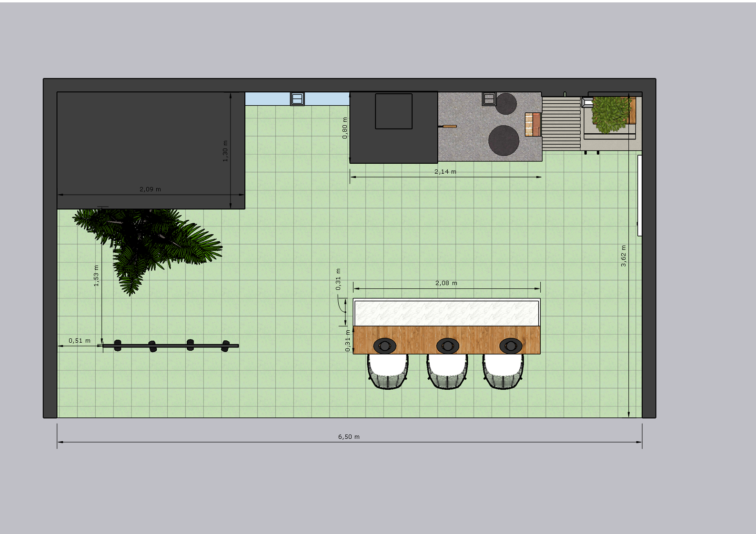The image size is (756, 534).
Task: Select the 1,53 m vertical dimension label
Action: click(96, 276)
